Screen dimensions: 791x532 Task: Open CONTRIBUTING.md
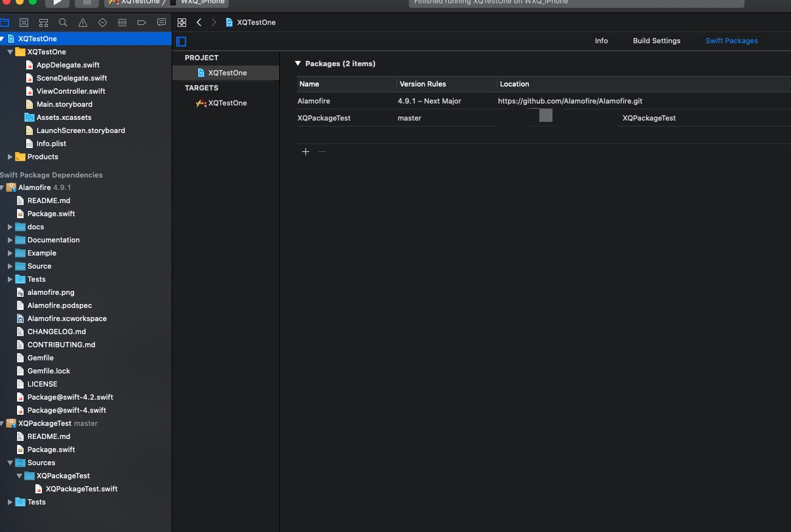point(61,345)
